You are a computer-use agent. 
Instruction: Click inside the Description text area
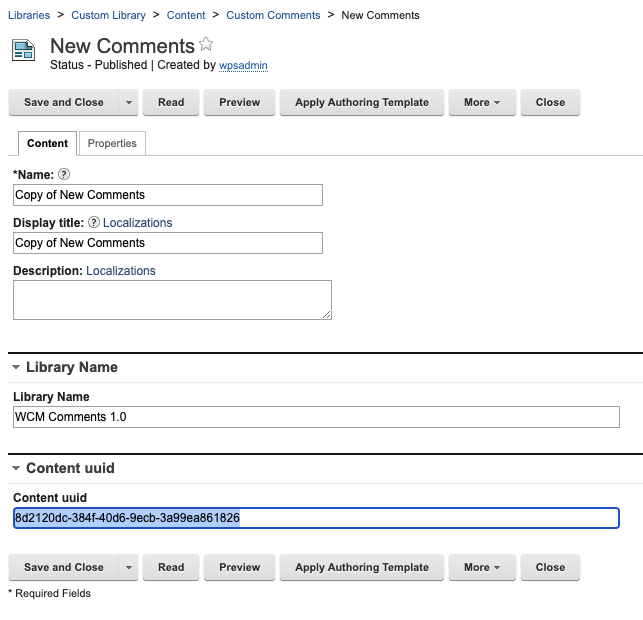pos(172,300)
